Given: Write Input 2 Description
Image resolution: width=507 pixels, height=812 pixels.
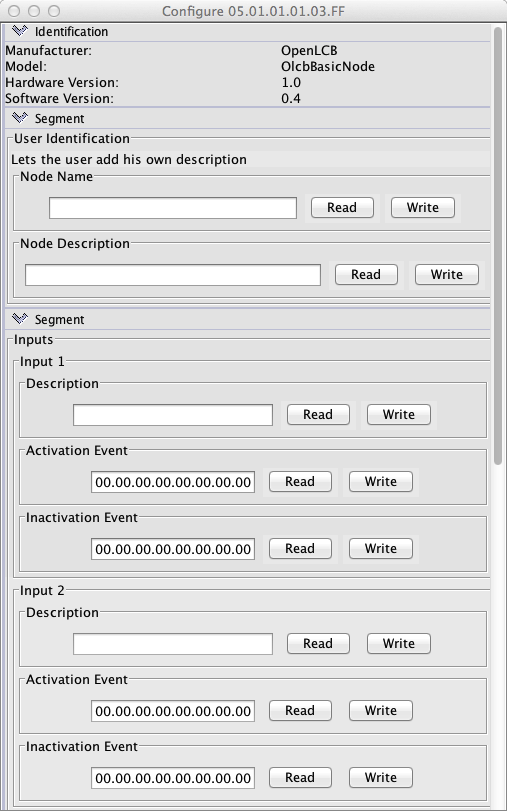Looking at the screenshot, I should point(399,643).
